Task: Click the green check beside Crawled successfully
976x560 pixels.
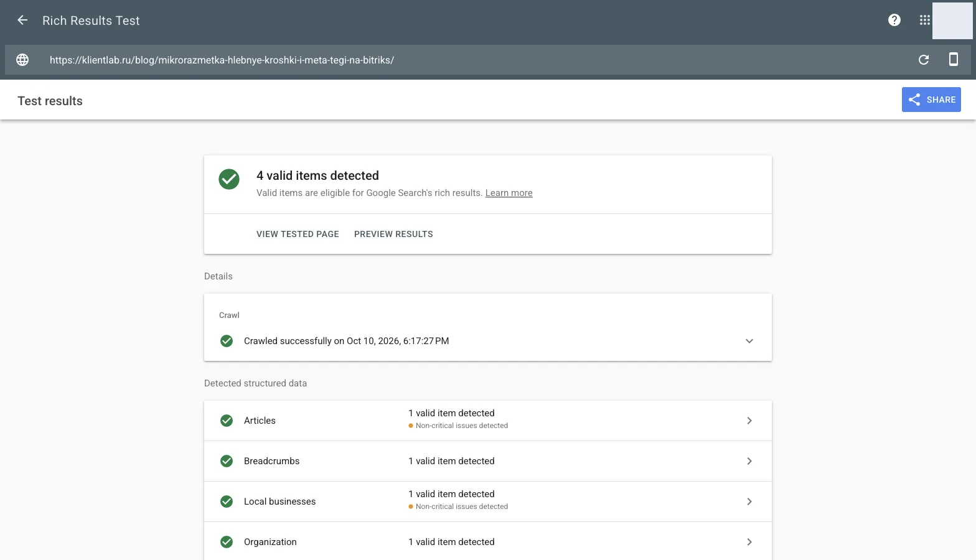Action: coord(227,341)
